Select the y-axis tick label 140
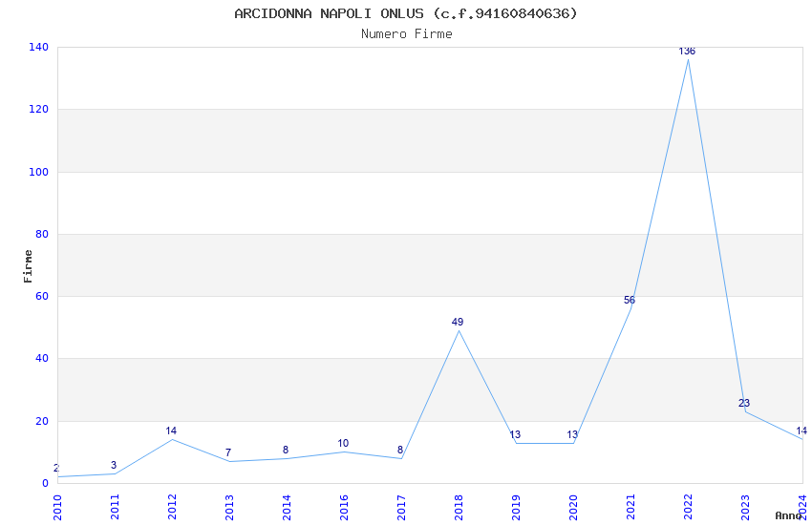The width and height of the screenshot is (812, 525). pos(39,47)
